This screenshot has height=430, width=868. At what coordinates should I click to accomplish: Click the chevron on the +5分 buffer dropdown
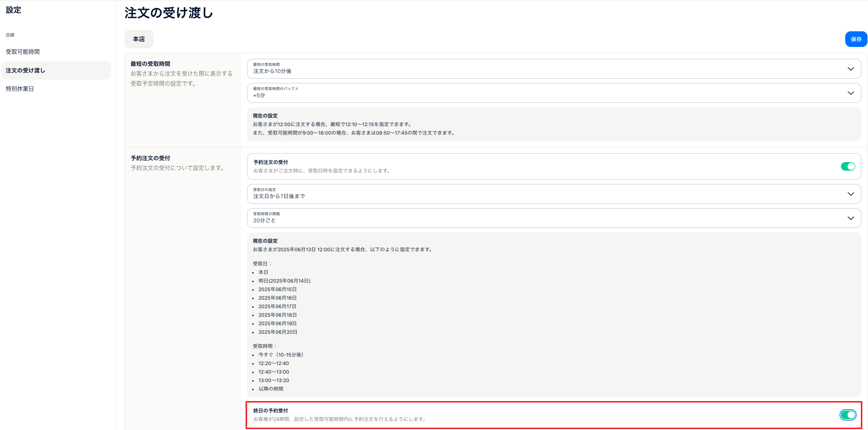850,93
